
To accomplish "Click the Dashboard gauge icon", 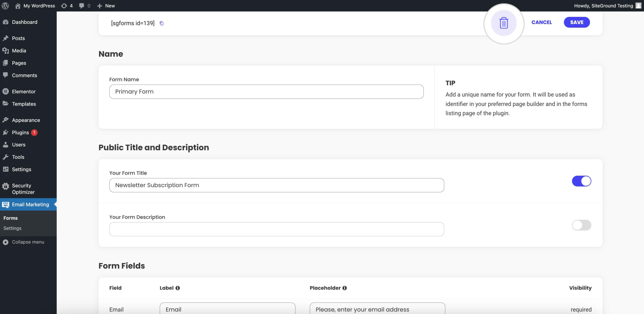I will pos(6,22).
